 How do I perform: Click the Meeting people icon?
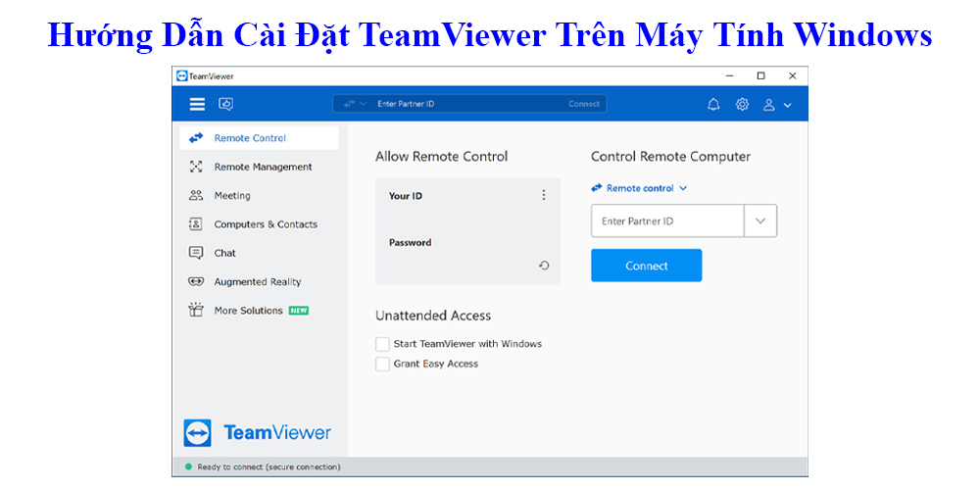click(x=196, y=196)
